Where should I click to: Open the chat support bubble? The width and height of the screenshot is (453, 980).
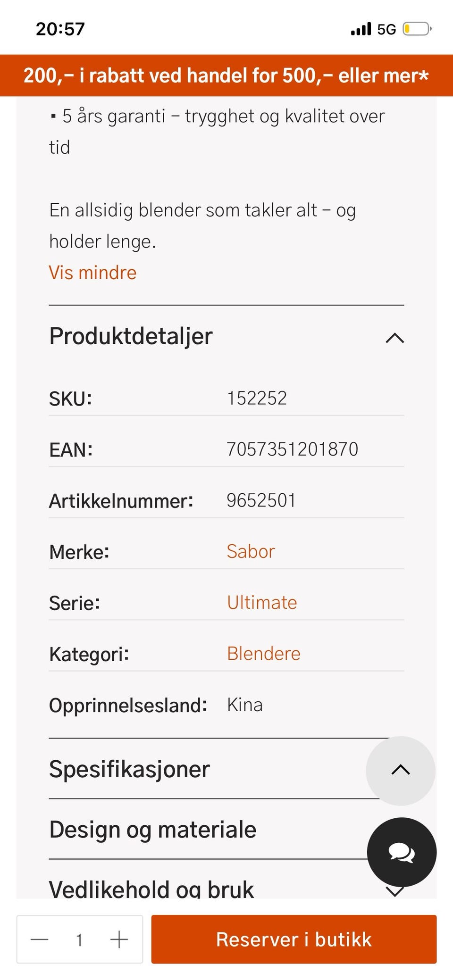click(402, 852)
